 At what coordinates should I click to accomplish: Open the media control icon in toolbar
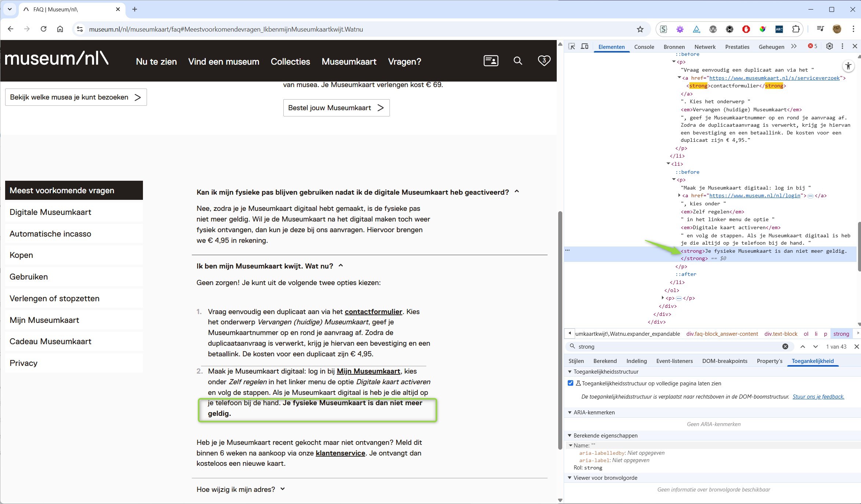click(x=820, y=29)
